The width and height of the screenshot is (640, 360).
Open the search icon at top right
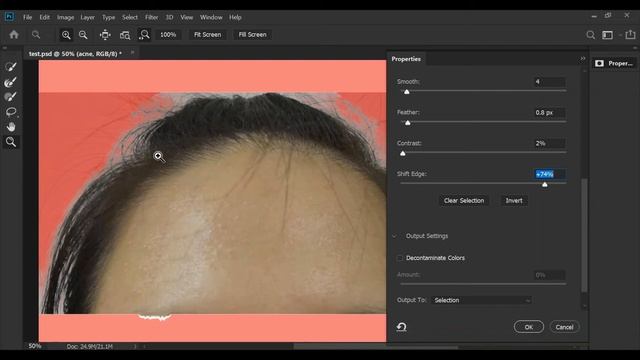590,35
